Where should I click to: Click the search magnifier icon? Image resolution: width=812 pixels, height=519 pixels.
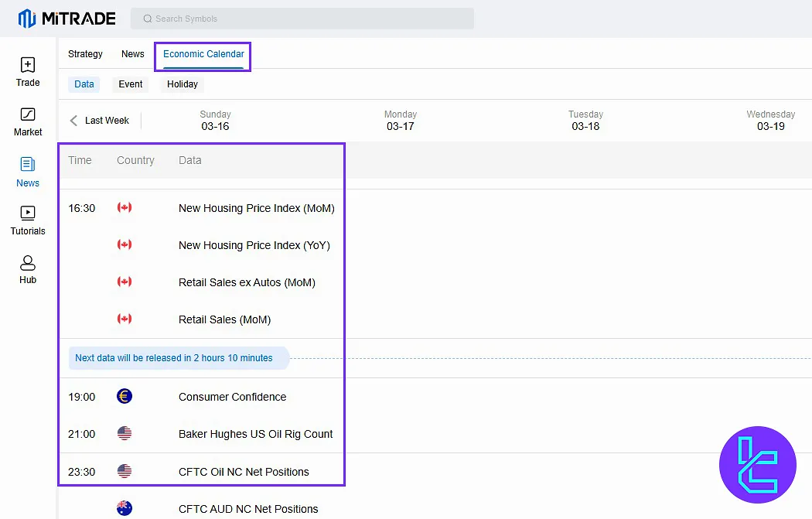[146, 19]
